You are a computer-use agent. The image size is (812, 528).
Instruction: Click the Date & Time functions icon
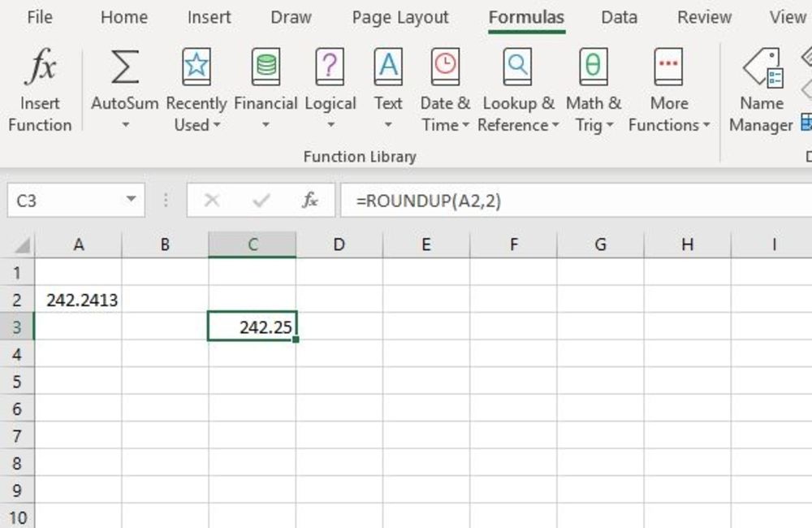coord(444,65)
